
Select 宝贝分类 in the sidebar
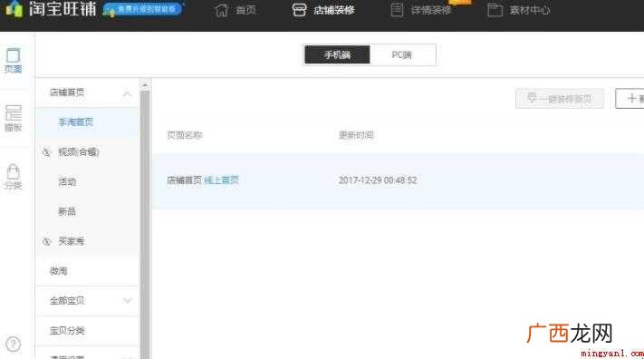(x=67, y=331)
